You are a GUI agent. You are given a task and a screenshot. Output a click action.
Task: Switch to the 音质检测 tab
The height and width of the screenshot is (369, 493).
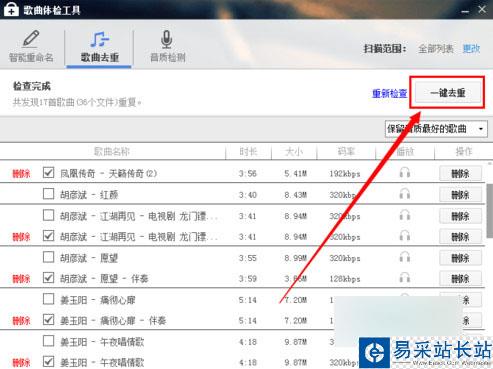[168, 46]
